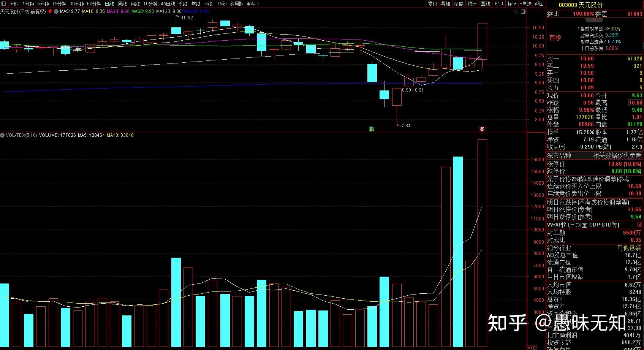Viewport: 644px width, 350px height.
Task: Select the 60分钟 period tab
Action: (x=94, y=4)
